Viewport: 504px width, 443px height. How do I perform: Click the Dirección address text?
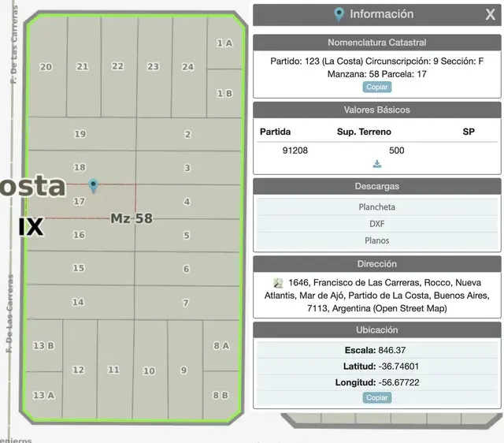pos(377,296)
